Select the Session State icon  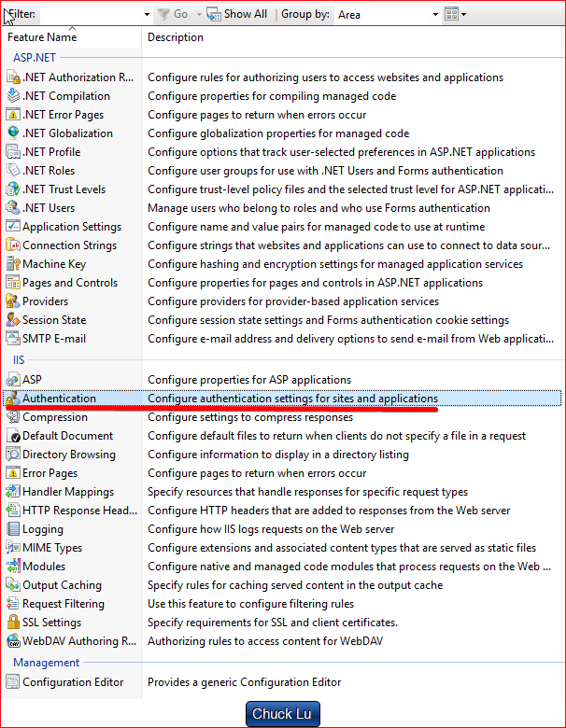13,319
